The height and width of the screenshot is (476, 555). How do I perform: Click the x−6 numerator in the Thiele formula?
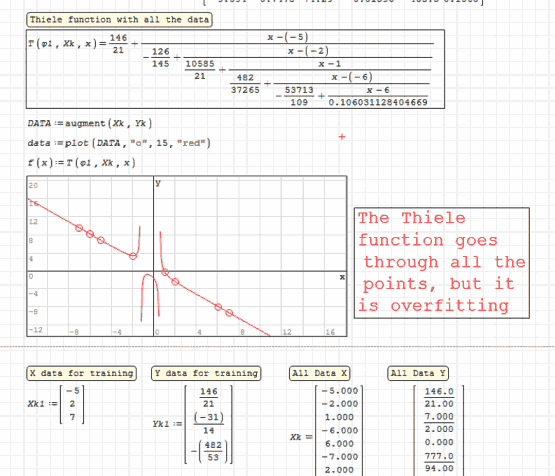[x=378, y=90]
